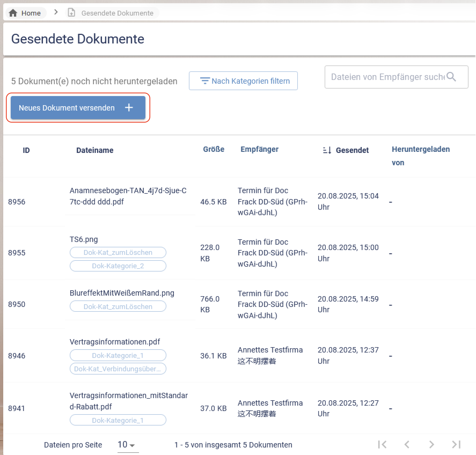Go to previous page arrow
The height and width of the screenshot is (455, 476).
pyautogui.click(x=407, y=445)
